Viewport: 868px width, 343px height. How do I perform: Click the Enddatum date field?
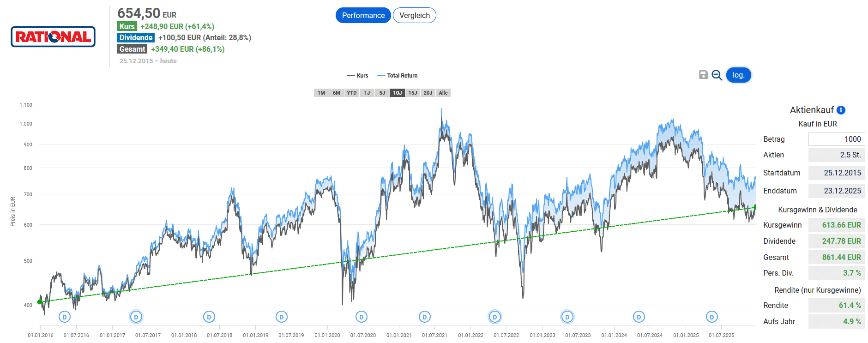[x=836, y=191]
